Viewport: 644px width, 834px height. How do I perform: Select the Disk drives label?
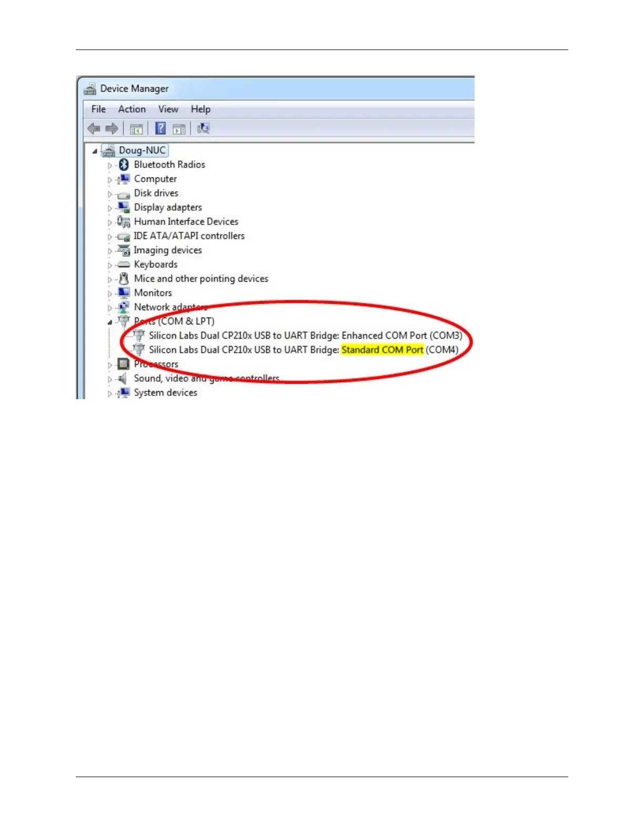point(156,193)
